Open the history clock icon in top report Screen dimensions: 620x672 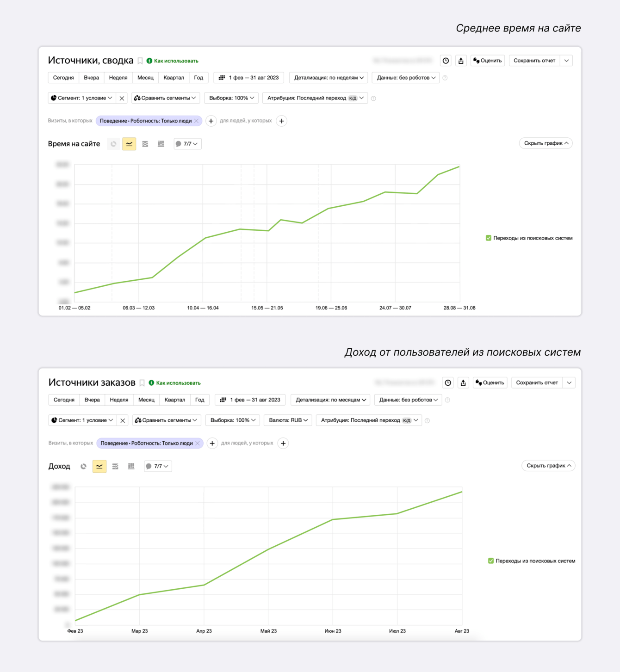coord(446,61)
